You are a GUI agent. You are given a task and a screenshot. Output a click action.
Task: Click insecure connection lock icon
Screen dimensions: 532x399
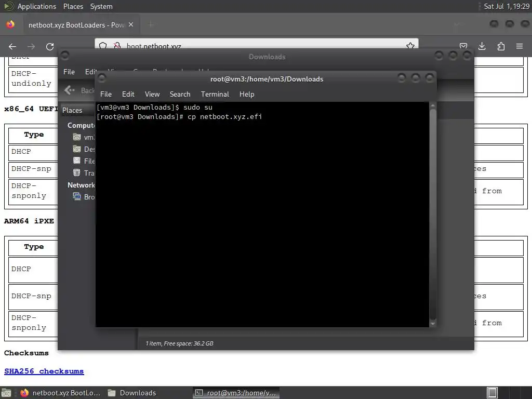tap(117, 46)
